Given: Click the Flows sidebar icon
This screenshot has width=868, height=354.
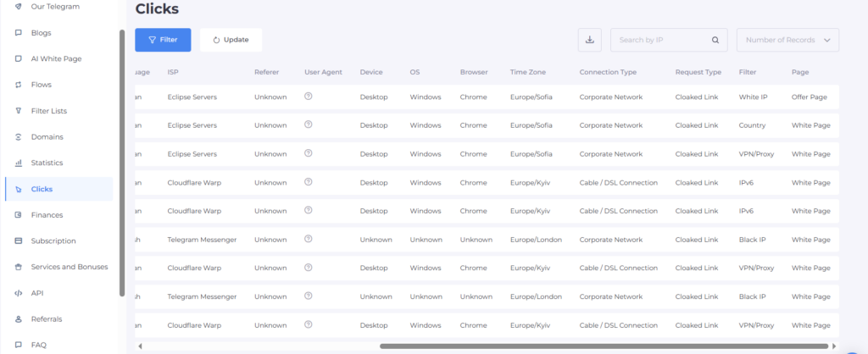Looking at the screenshot, I should (x=19, y=85).
